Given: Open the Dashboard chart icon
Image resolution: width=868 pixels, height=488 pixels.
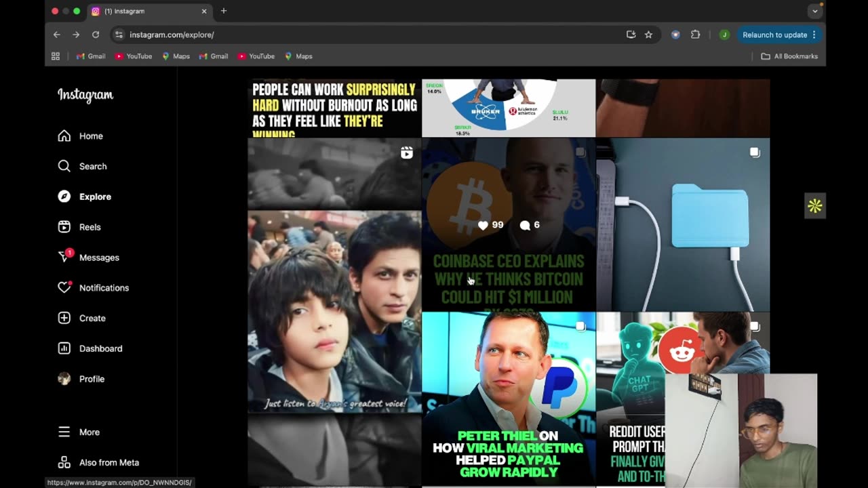Looking at the screenshot, I should click(64, 348).
